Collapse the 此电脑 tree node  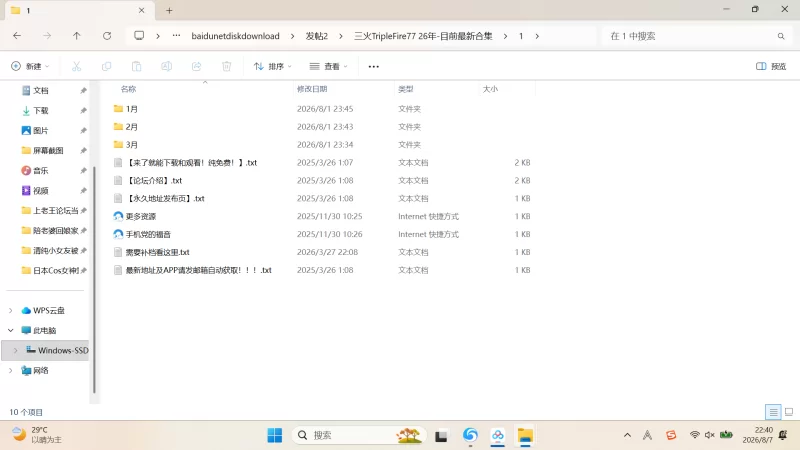(11, 330)
